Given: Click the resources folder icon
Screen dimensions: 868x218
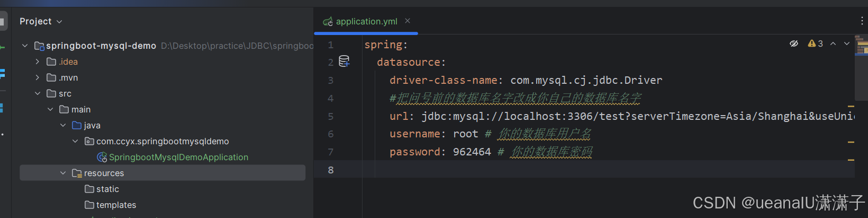Looking at the screenshot, I should 77,173.
